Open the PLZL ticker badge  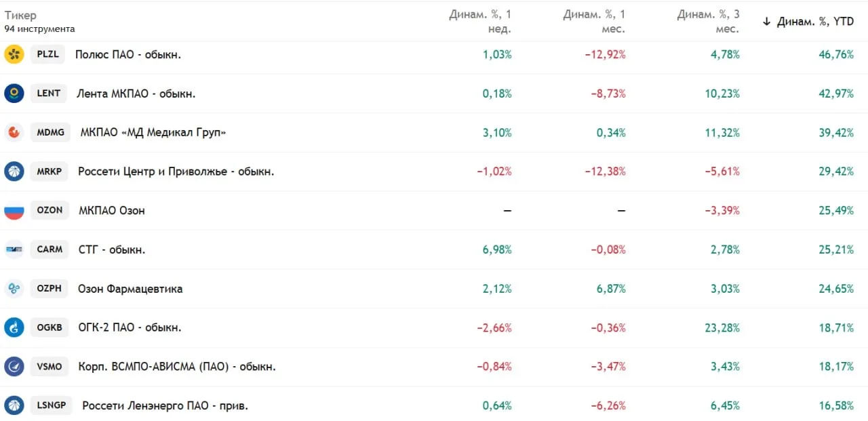(x=47, y=54)
